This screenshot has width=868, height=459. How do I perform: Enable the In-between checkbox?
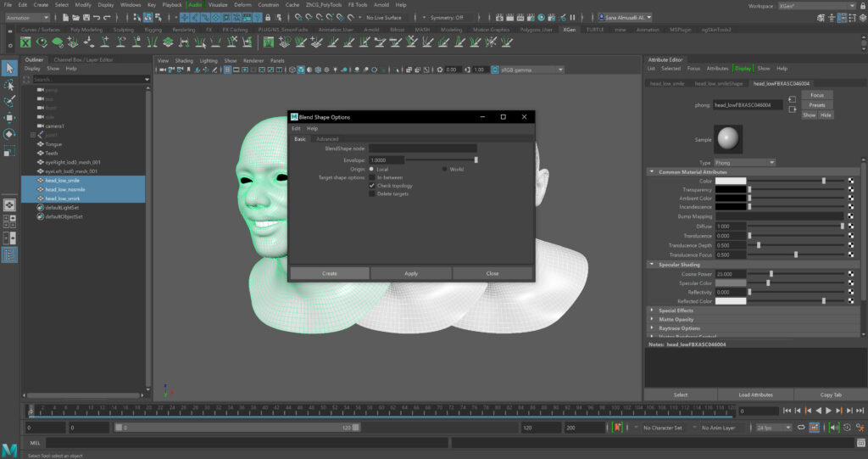[372, 177]
